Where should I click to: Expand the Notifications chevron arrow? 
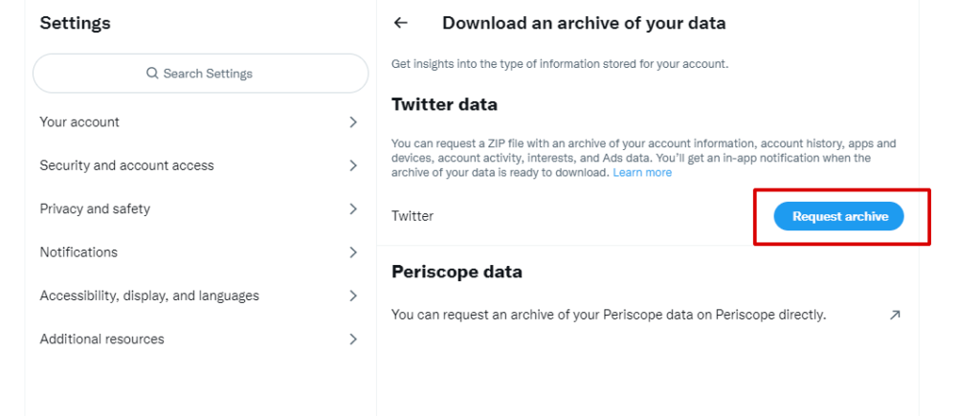[353, 252]
